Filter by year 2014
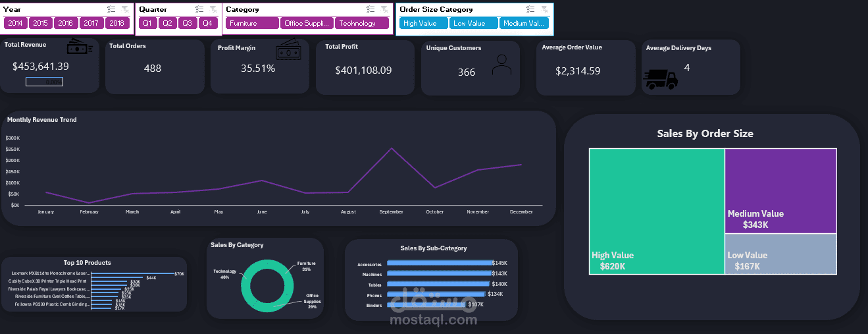 15,23
